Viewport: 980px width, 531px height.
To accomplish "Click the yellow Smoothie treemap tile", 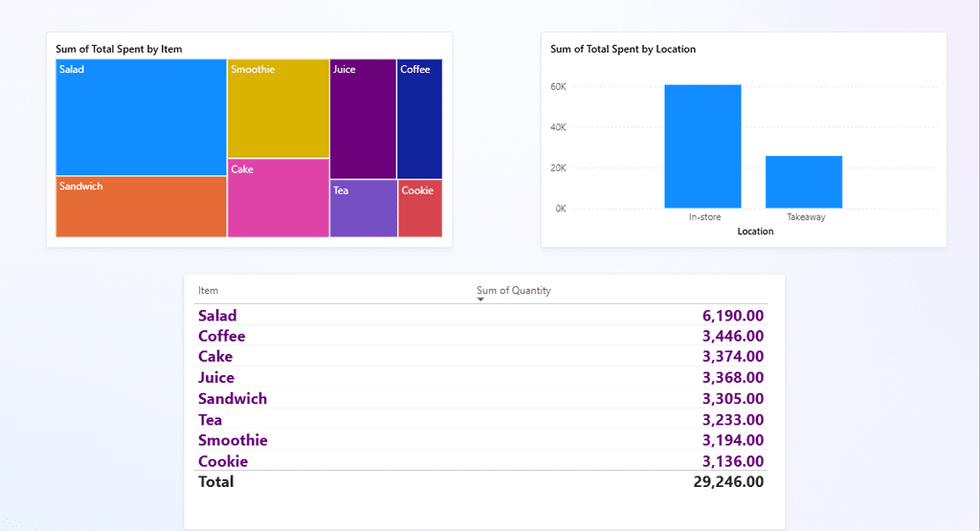I will [278, 110].
